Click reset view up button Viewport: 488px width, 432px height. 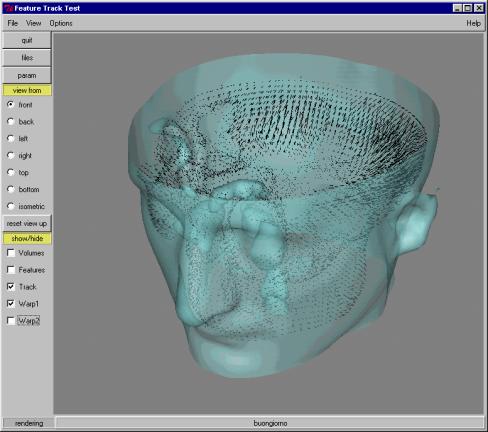pos(27,224)
